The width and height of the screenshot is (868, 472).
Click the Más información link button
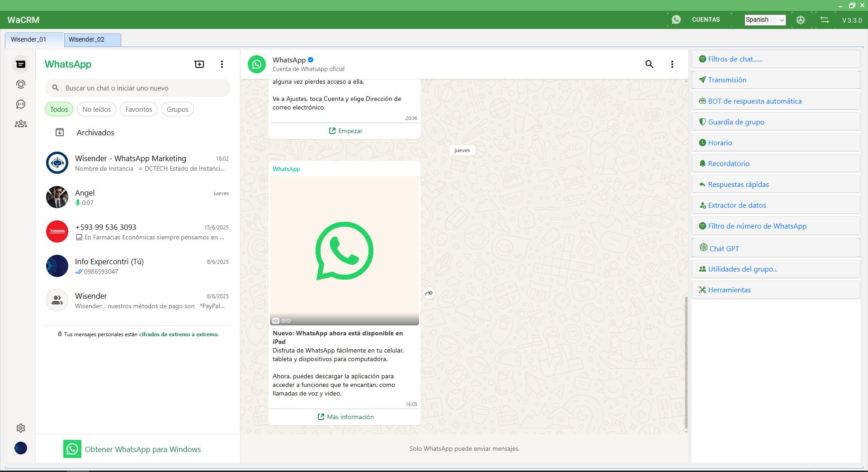(x=345, y=417)
